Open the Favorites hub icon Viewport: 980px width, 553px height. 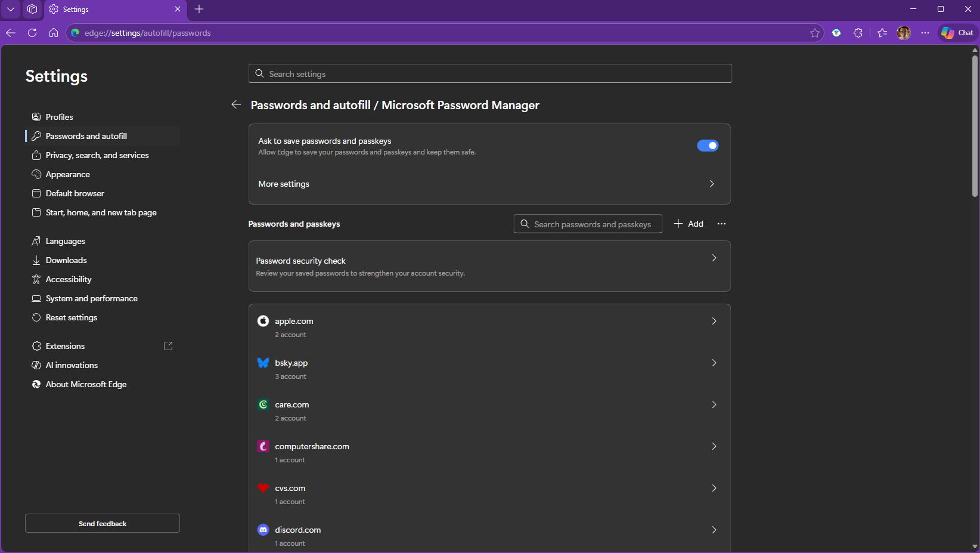(882, 33)
